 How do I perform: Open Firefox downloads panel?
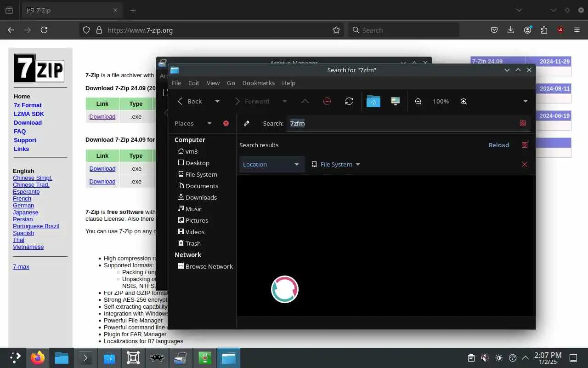click(x=510, y=30)
